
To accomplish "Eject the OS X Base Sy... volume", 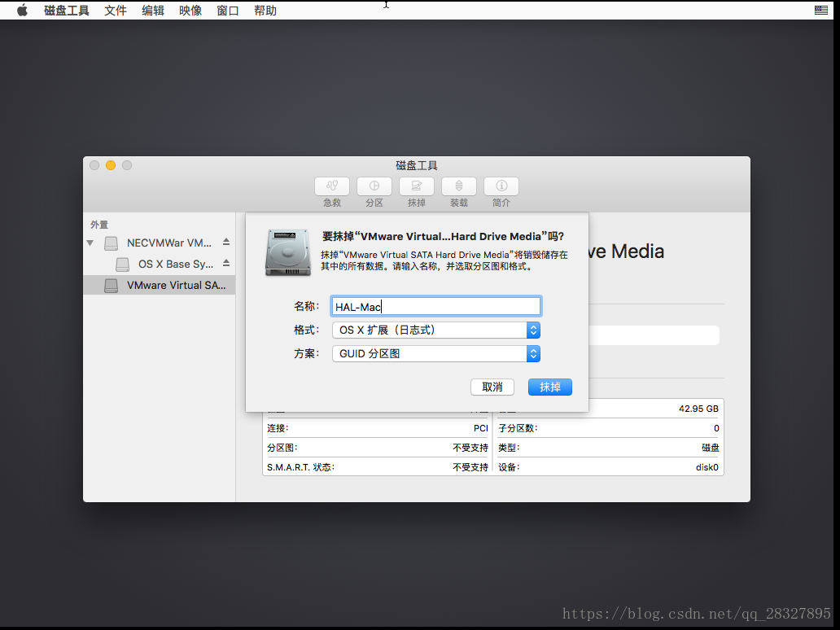I will coord(226,263).
